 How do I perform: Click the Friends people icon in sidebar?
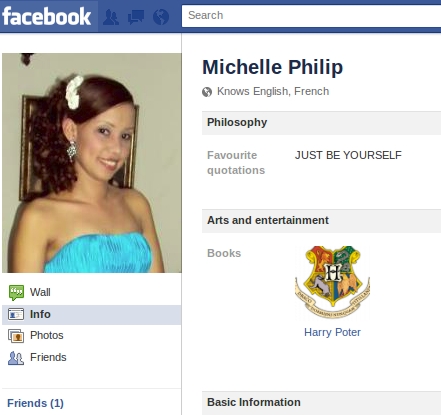16,358
